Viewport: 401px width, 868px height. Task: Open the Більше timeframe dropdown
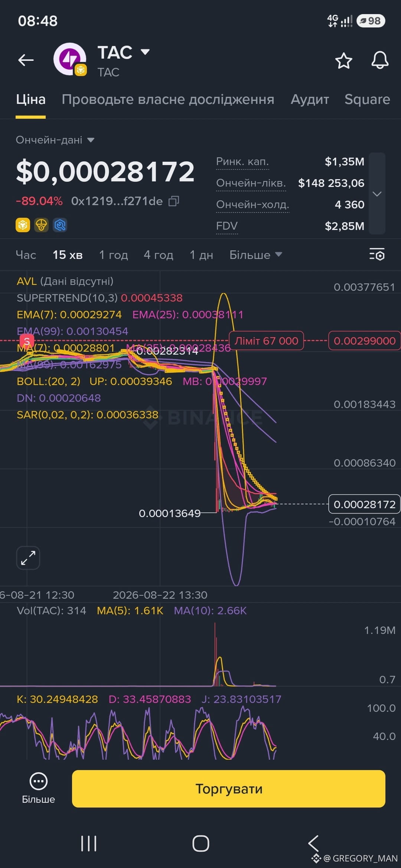256,255
